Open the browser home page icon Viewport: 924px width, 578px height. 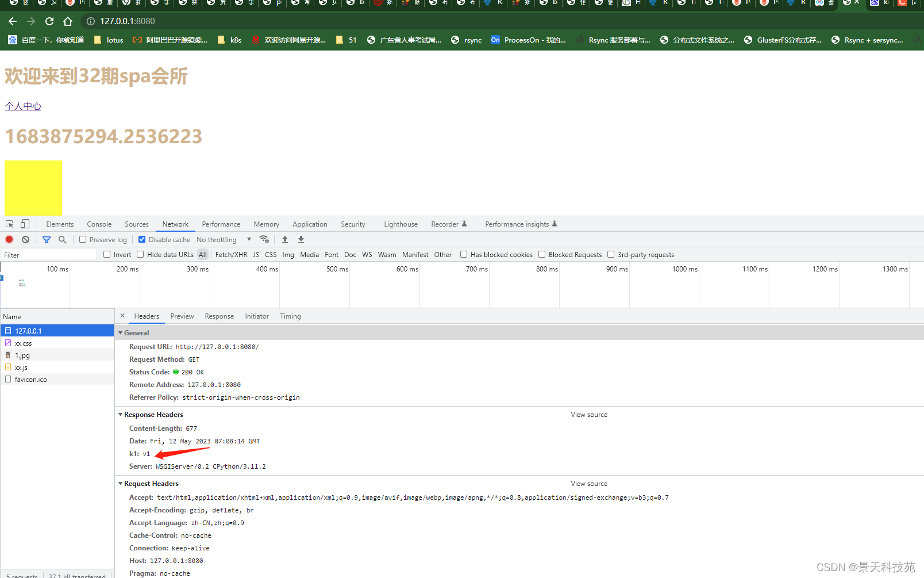68,21
